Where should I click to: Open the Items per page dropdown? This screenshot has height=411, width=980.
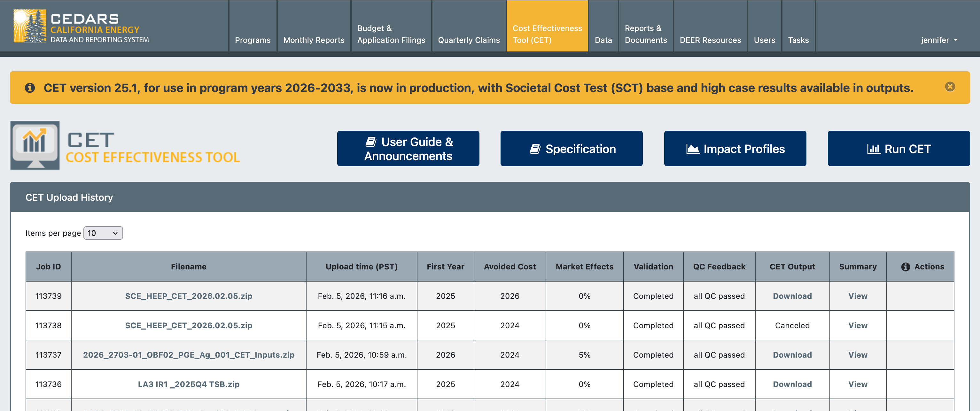coord(103,233)
